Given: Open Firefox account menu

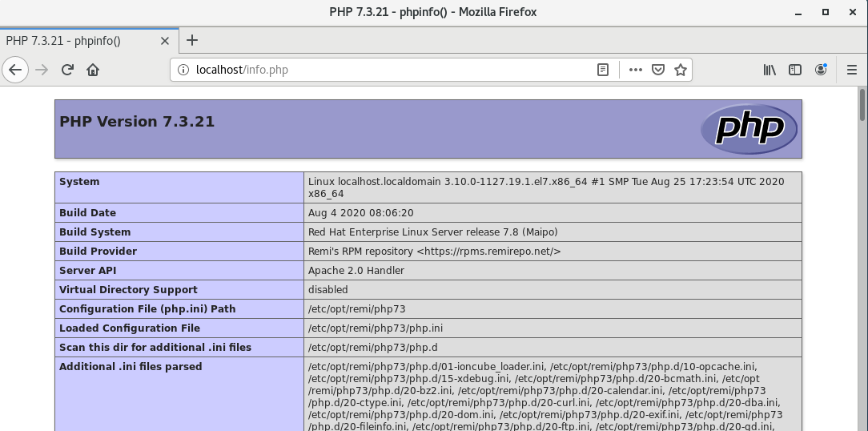Looking at the screenshot, I should [x=821, y=70].
